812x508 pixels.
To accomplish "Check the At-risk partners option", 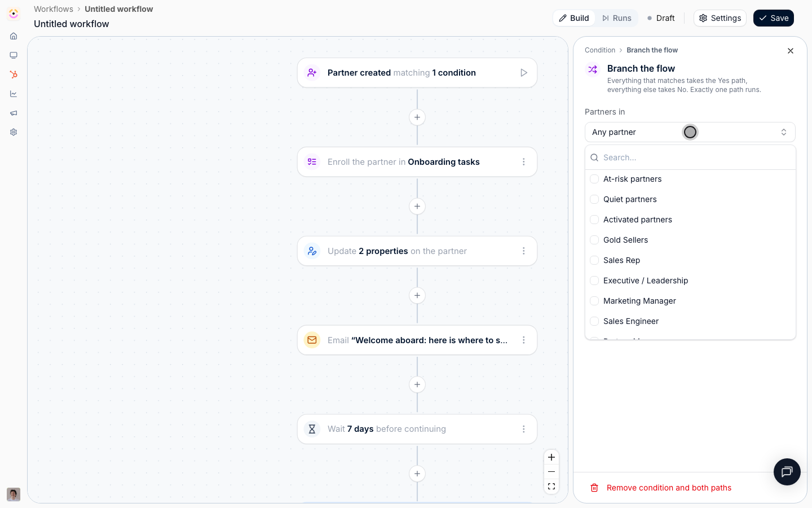I will pos(594,179).
